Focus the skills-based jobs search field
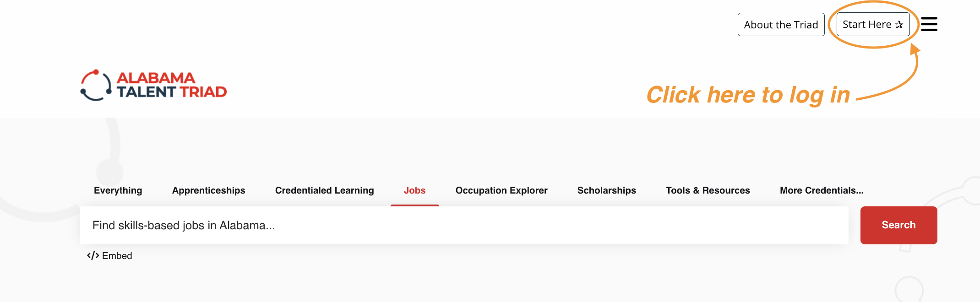 click(x=464, y=225)
